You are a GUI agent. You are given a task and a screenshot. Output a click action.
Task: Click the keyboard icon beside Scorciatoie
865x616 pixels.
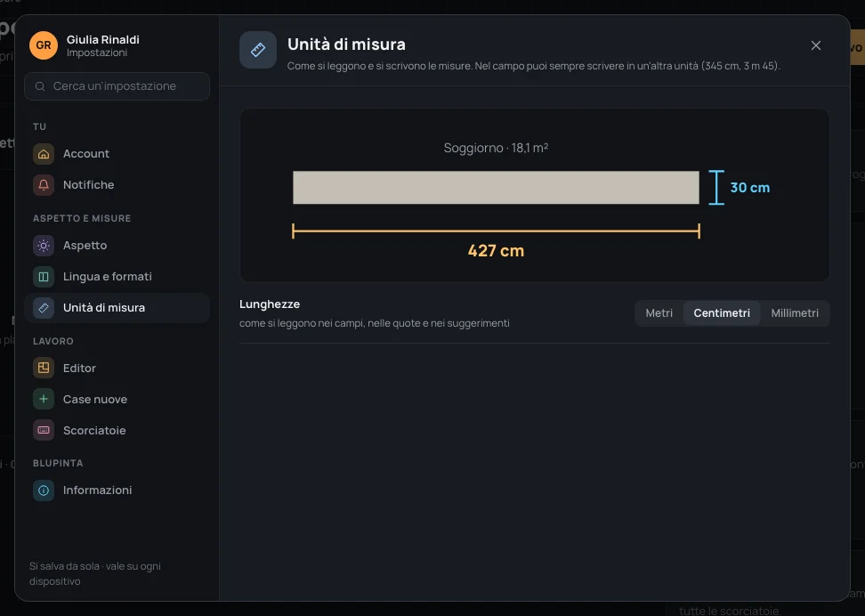(44, 431)
